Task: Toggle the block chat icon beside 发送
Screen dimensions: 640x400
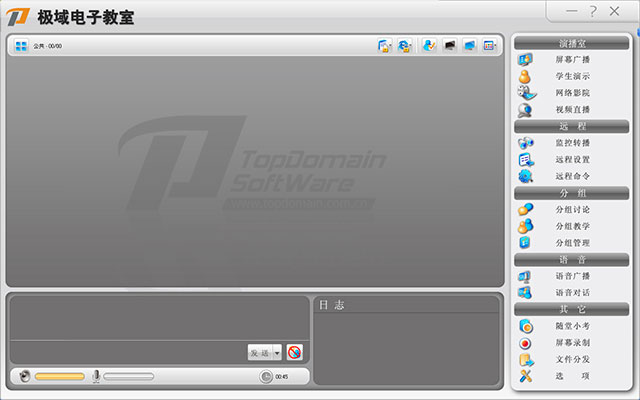Action: [x=294, y=352]
